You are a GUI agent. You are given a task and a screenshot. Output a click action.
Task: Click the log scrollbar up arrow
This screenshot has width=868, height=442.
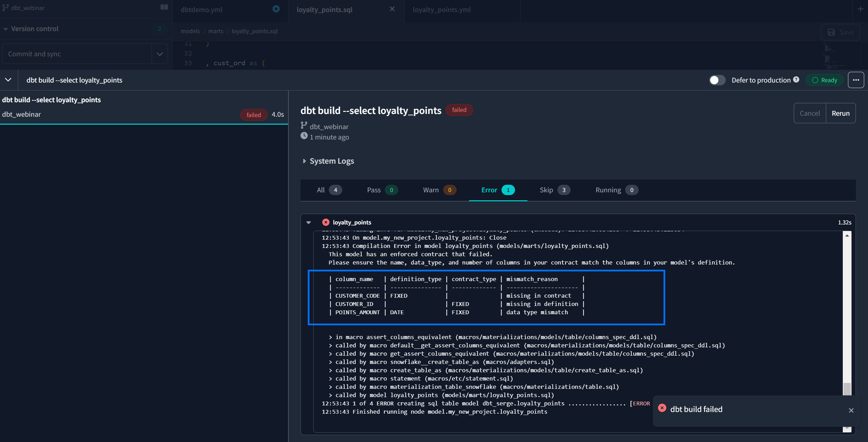click(847, 236)
